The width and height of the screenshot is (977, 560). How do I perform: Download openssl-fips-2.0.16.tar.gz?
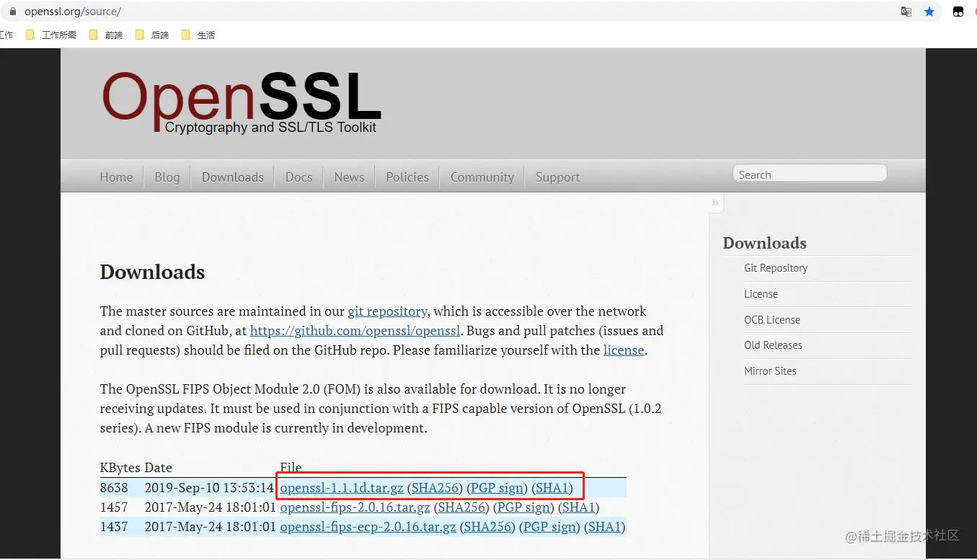355,507
